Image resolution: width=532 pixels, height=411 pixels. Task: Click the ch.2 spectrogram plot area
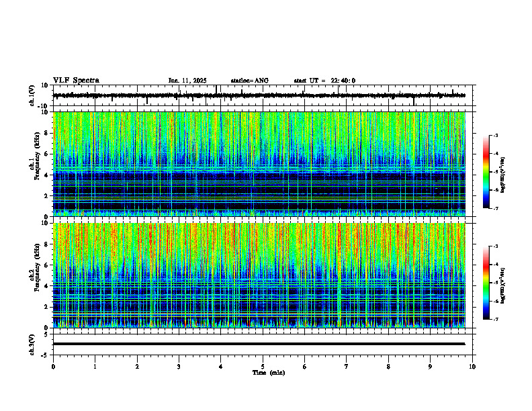259,275
